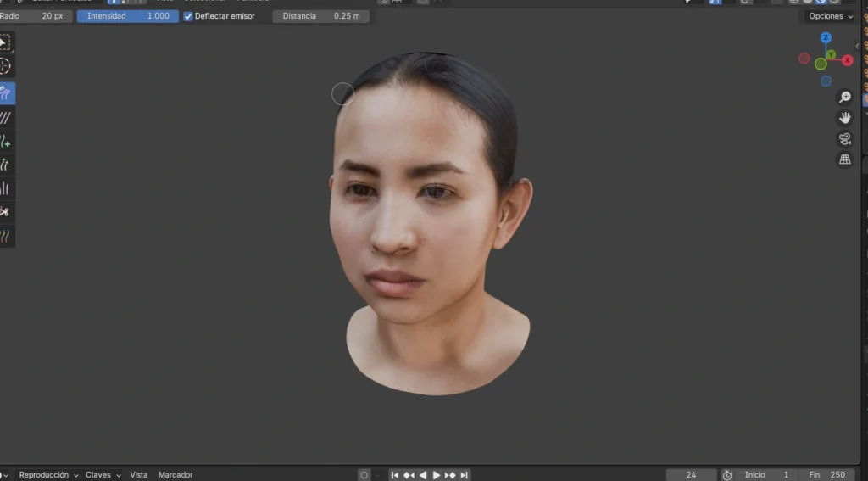Click the green Y axis gizmo label

pos(831,55)
